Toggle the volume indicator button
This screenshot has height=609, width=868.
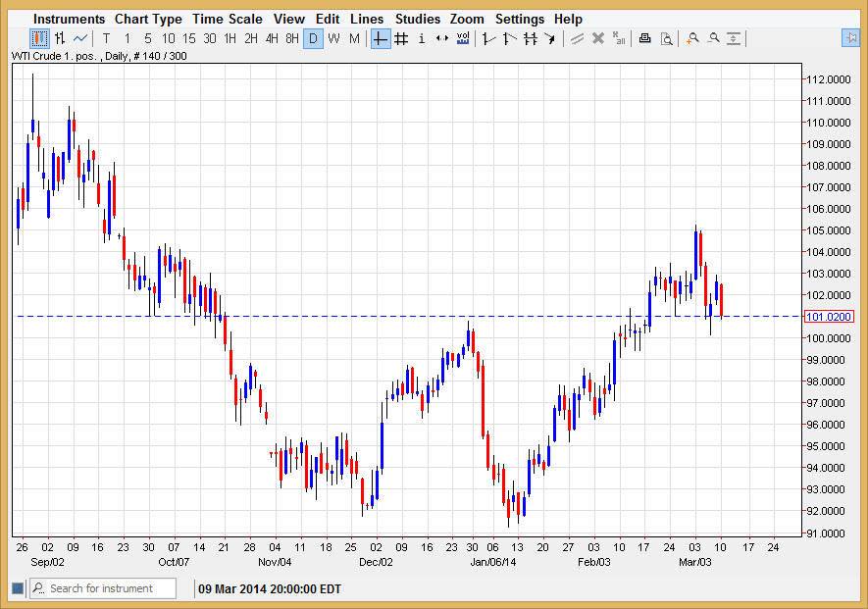(x=463, y=38)
